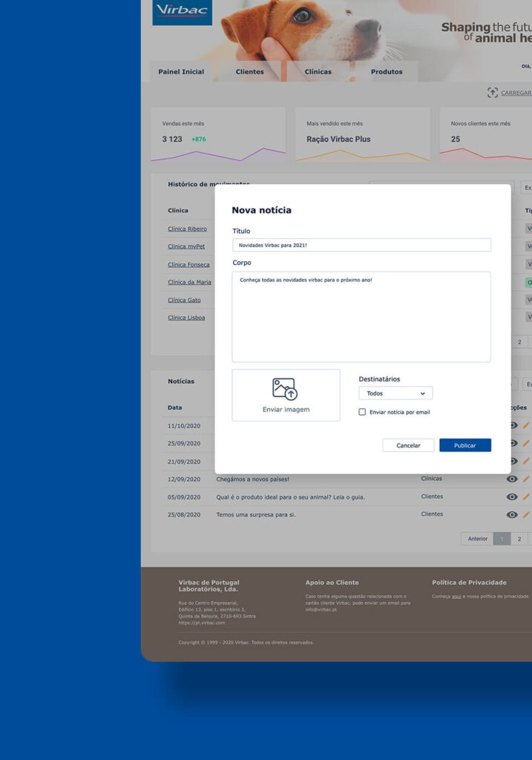Screen dimensions: 532x760
Task: Open the Destinatários Todos dropdown
Action: click(x=395, y=393)
